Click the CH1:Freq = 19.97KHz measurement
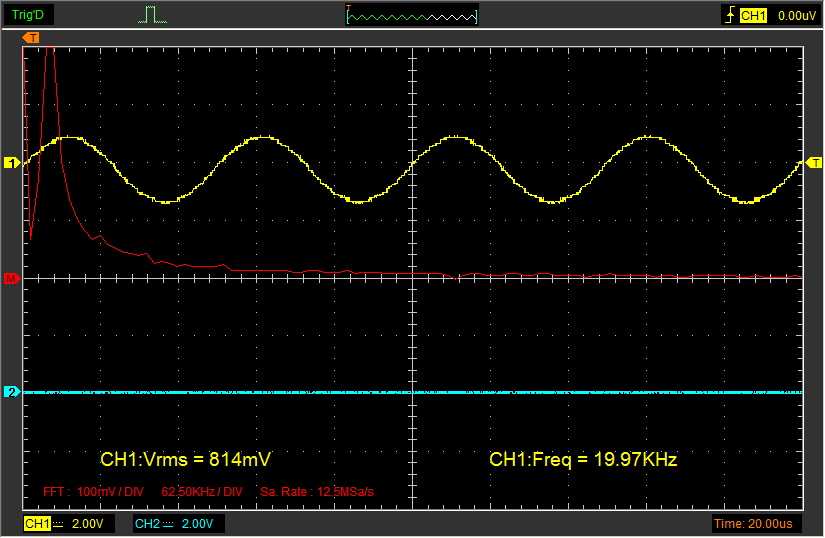 [x=583, y=459]
